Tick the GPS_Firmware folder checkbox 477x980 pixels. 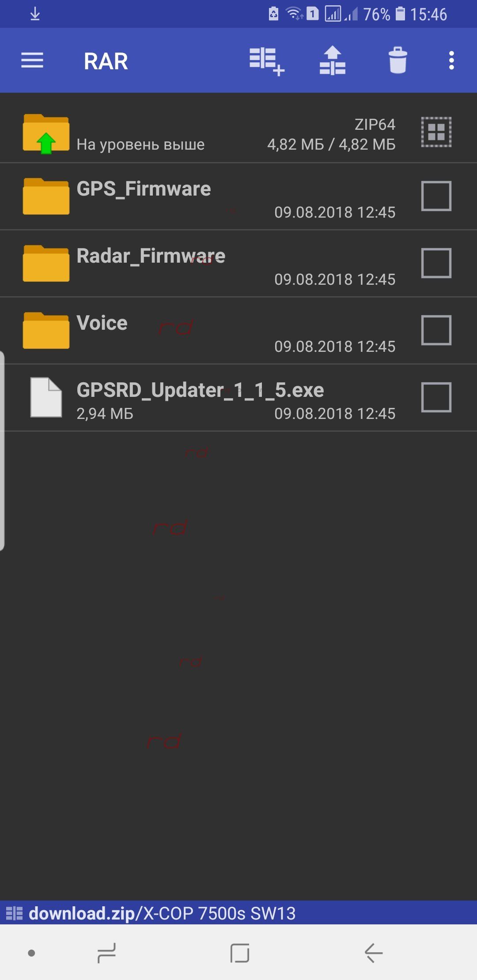[x=436, y=196]
